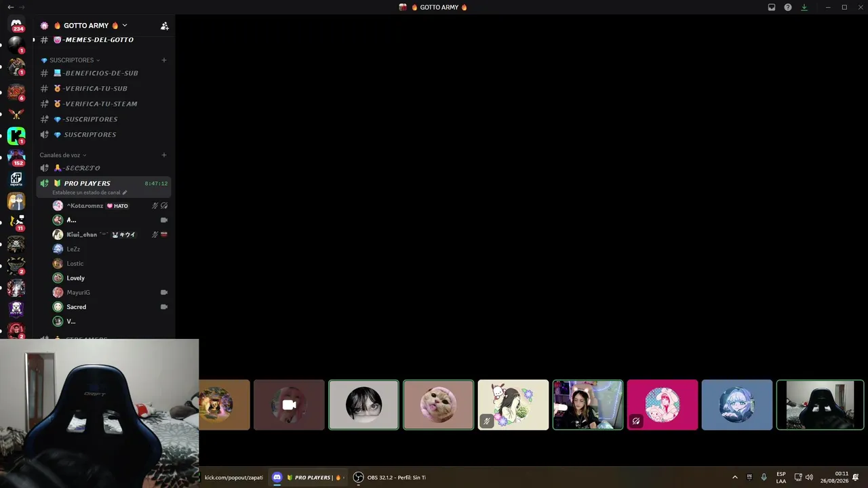The height and width of the screenshot is (488, 868).
Task: Open the server icon with 152 badge
Action: (x=16, y=157)
